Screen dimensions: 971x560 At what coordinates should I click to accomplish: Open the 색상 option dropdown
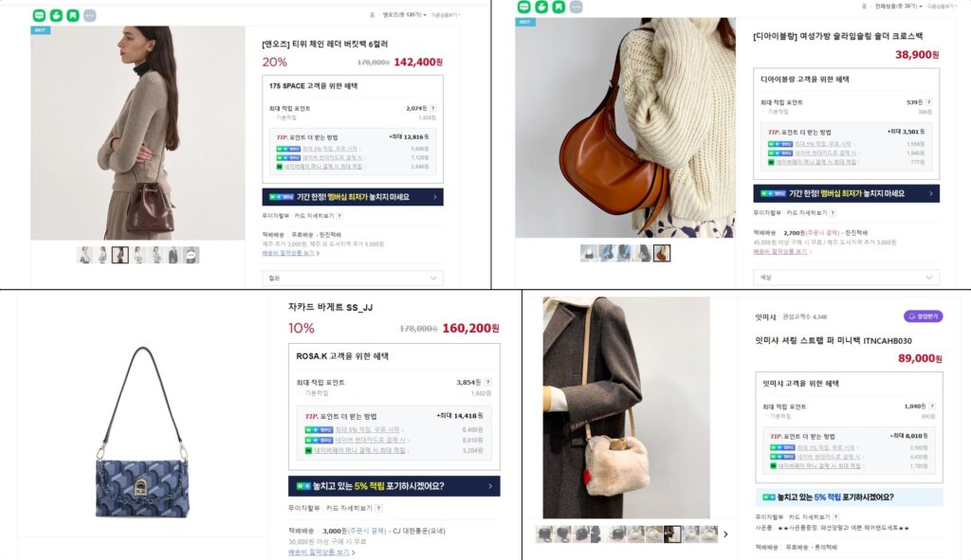click(846, 278)
